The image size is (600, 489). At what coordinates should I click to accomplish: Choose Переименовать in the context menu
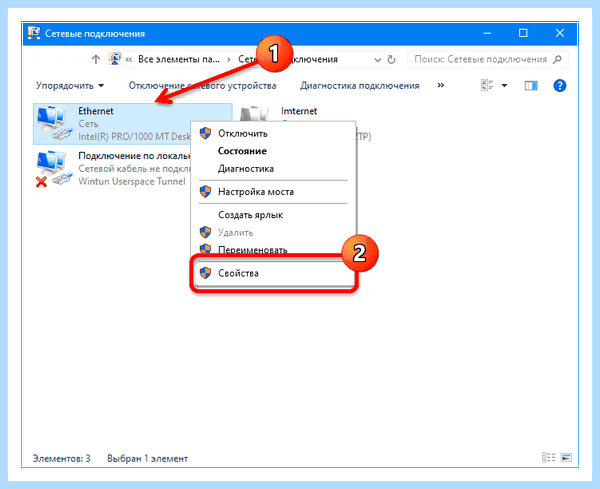(273, 249)
